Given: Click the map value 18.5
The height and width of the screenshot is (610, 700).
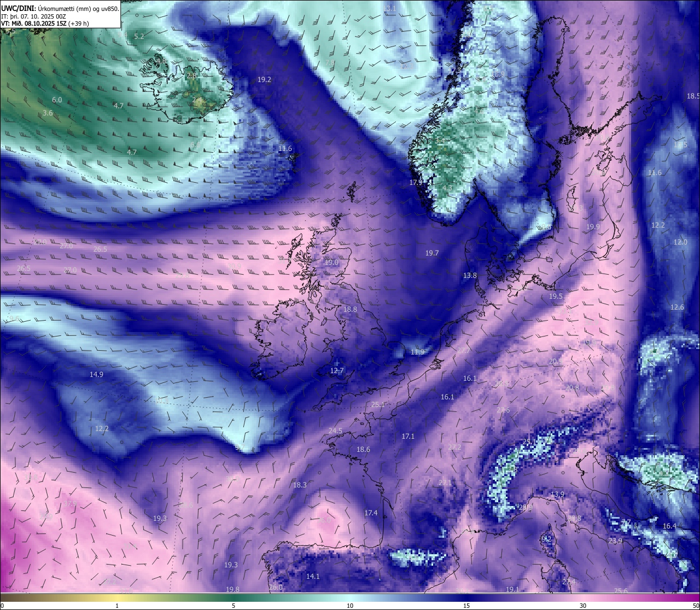Looking at the screenshot, I should 693,96.
